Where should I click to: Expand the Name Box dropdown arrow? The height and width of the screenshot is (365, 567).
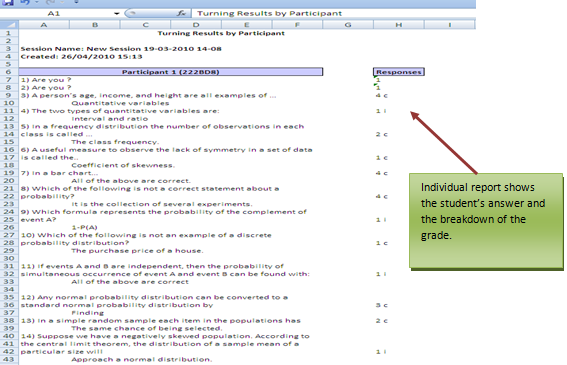116,14
